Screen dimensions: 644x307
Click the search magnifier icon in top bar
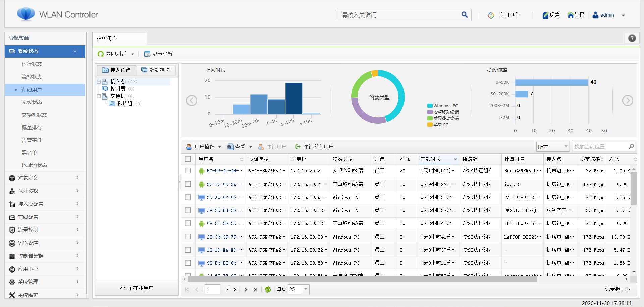[464, 15]
